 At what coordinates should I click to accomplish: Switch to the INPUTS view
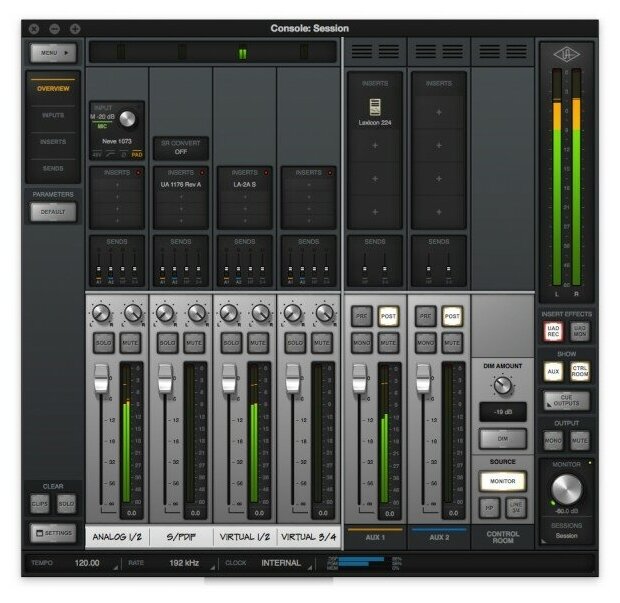pos(53,115)
